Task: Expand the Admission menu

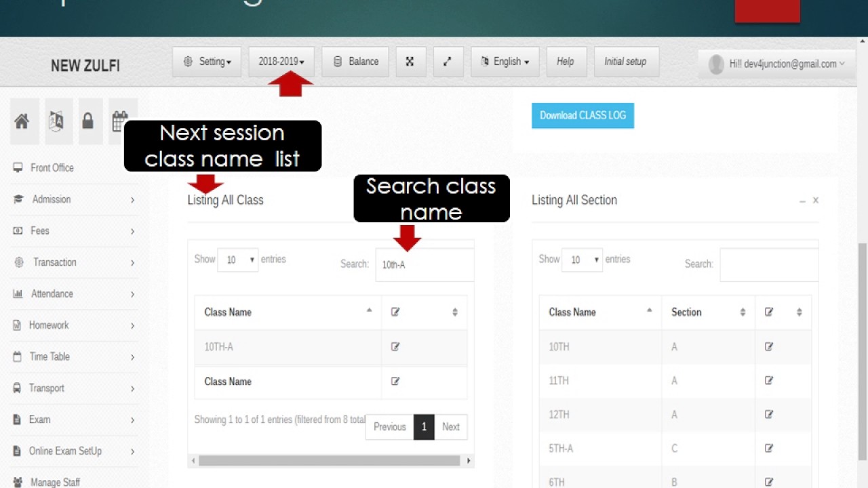Action: (74, 199)
